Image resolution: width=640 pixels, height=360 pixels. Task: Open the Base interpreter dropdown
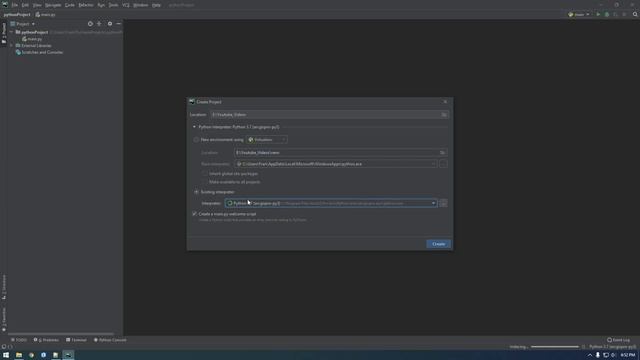(x=336, y=164)
